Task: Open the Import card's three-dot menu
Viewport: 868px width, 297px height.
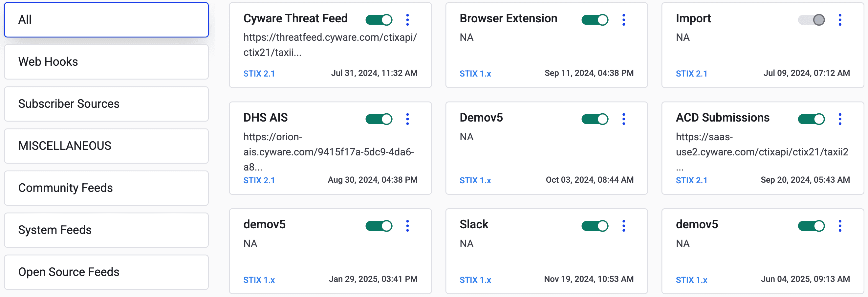Action: tap(840, 20)
